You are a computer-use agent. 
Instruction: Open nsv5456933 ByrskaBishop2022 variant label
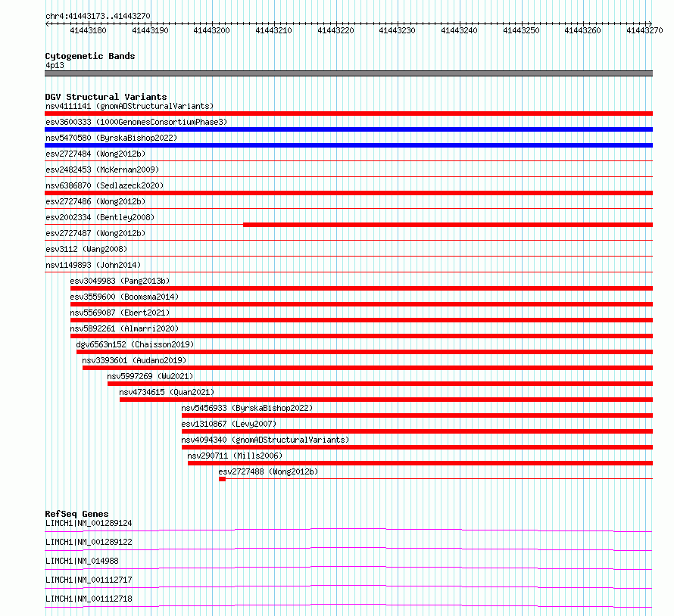[247, 408]
